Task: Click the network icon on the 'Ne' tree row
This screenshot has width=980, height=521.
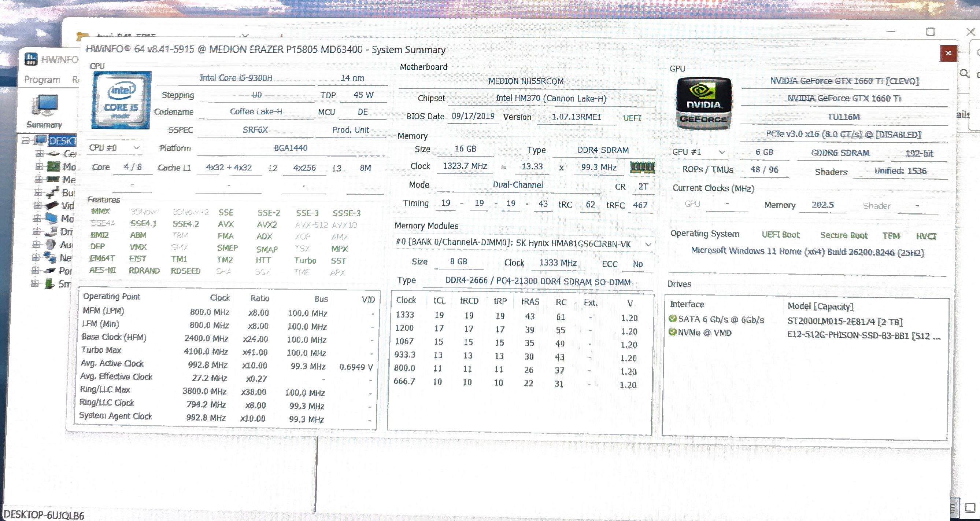Action: (50, 257)
